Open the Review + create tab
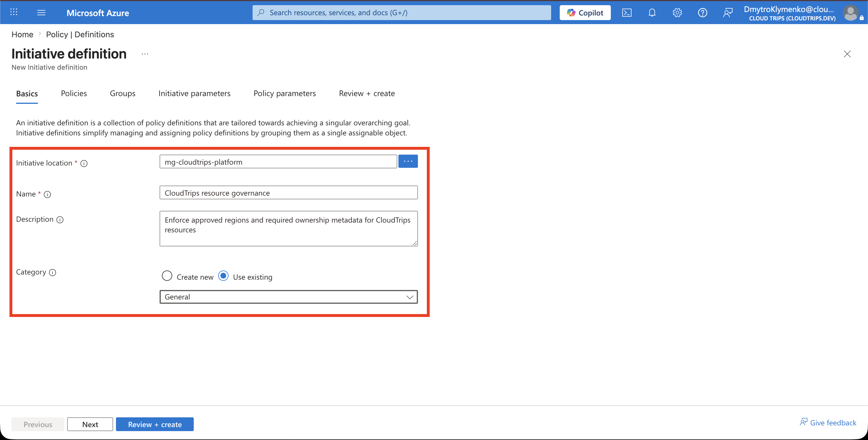Image resolution: width=868 pixels, height=440 pixels. pyautogui.click(x=367, y=93)
